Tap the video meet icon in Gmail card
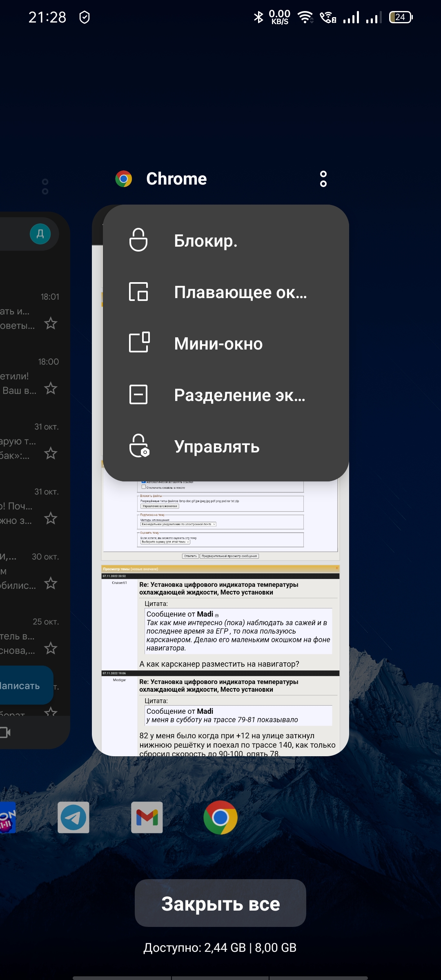The height and width of the screenshot is (980, 441). coord(5,733)
